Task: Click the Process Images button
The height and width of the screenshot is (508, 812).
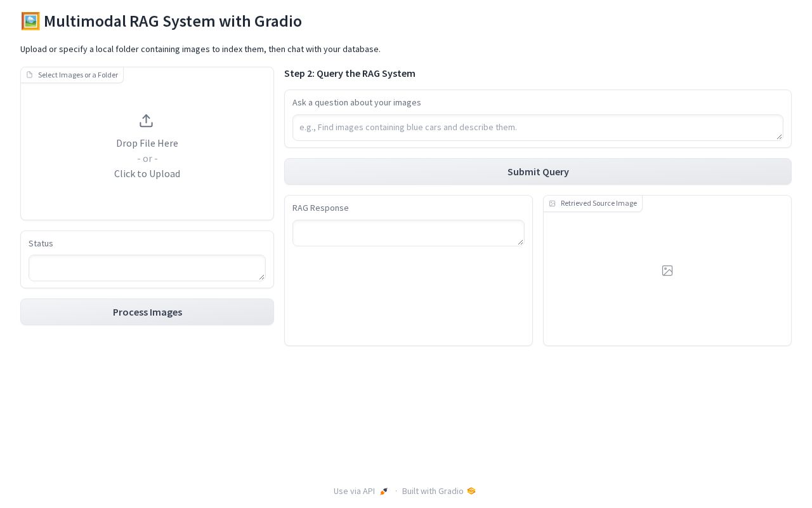Action: click(147, 312)
